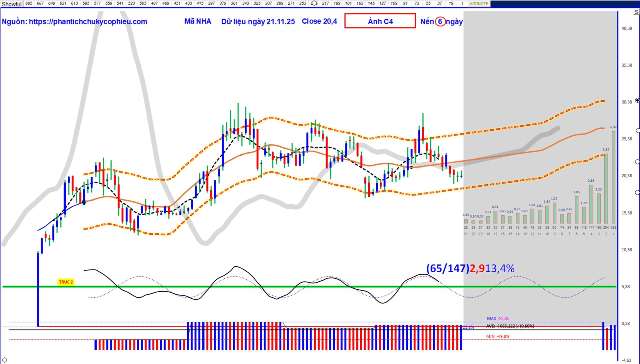
Task: Click the yellow TRỤC 2 label
Action: tap(66, 282)
